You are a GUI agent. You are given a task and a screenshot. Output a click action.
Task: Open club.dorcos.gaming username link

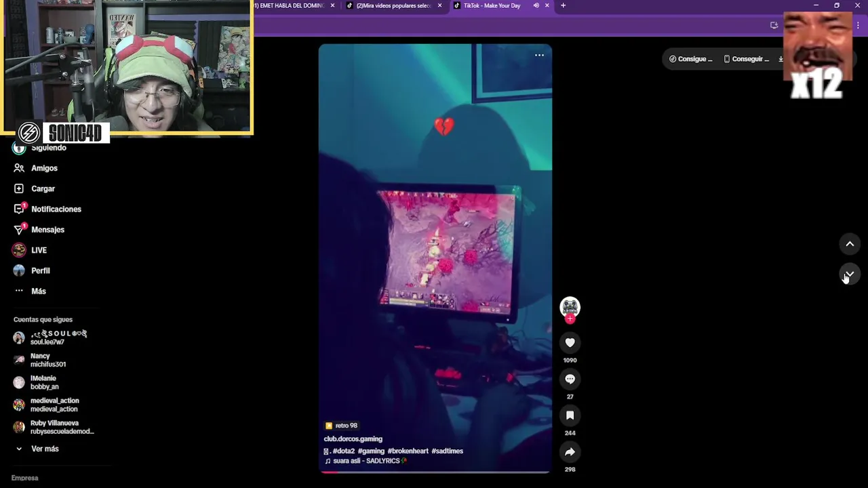tap(353, 439)
